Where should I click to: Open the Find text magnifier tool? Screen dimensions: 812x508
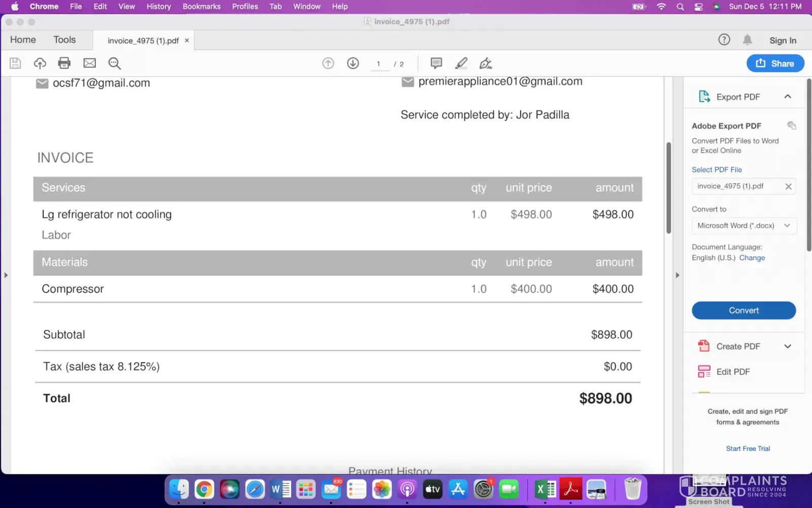click(114, 63)
